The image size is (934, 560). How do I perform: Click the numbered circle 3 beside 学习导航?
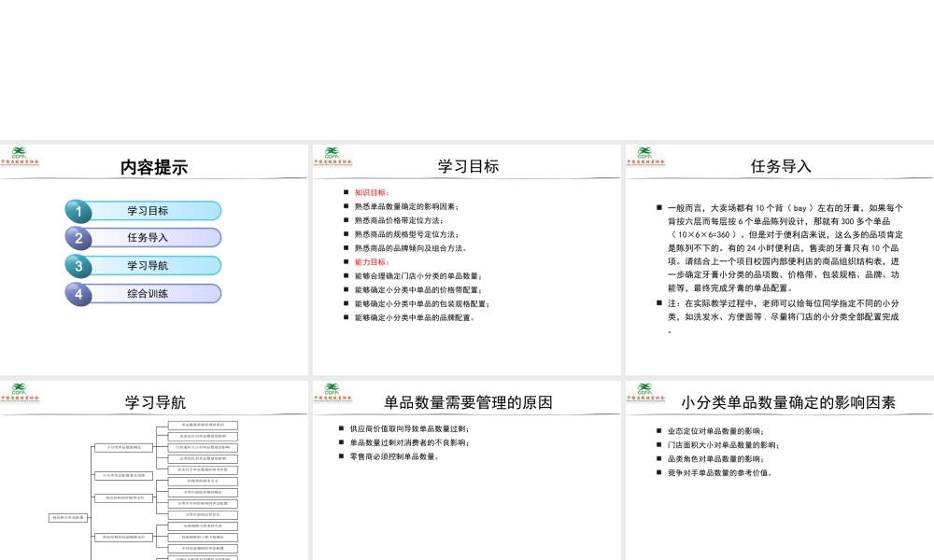[x=81, y=266]
